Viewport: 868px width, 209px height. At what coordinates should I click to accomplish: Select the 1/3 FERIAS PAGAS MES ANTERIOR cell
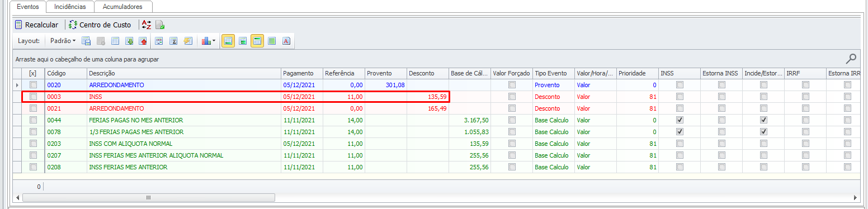[183, 132]
